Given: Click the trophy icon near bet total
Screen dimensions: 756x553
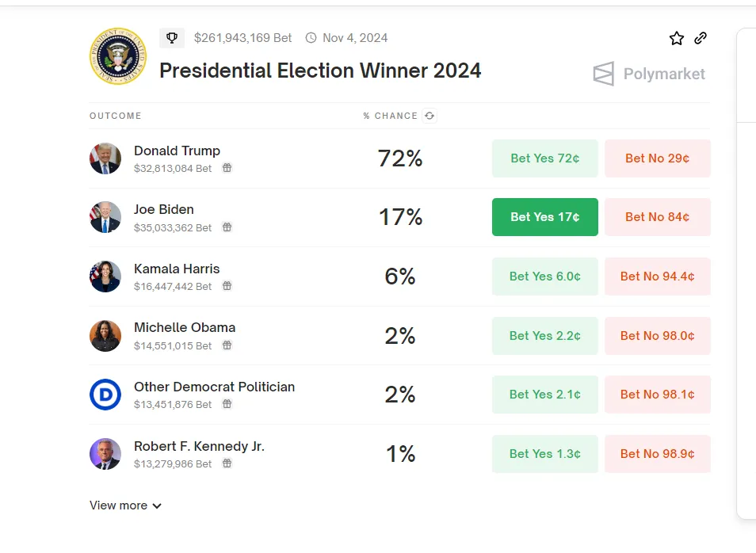Looking at the screenshot, I should (x=172, y=38).
